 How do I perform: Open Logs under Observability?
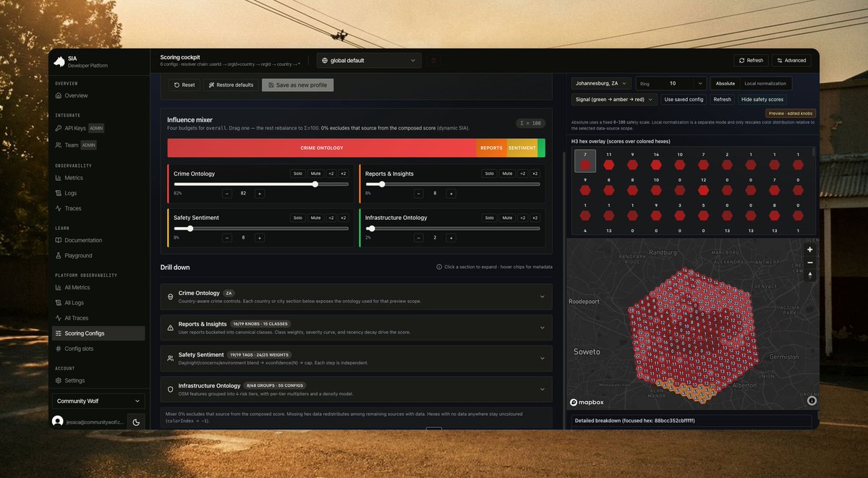pos(97,193)
